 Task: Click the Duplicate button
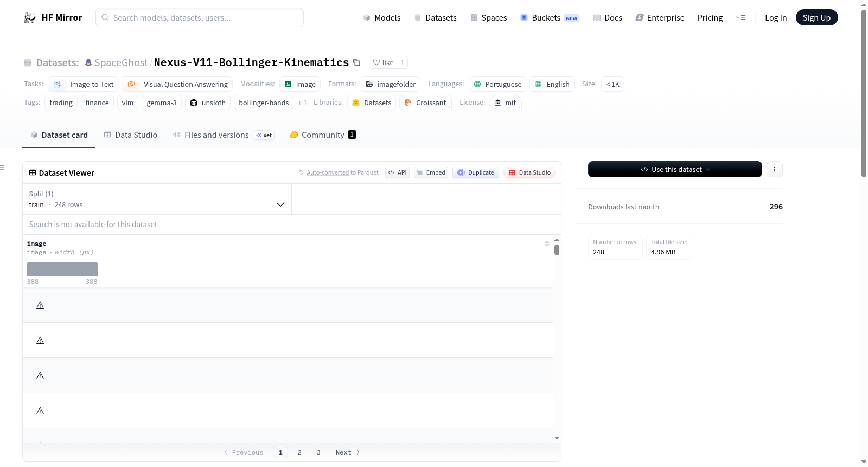click(x=476, y=172)
